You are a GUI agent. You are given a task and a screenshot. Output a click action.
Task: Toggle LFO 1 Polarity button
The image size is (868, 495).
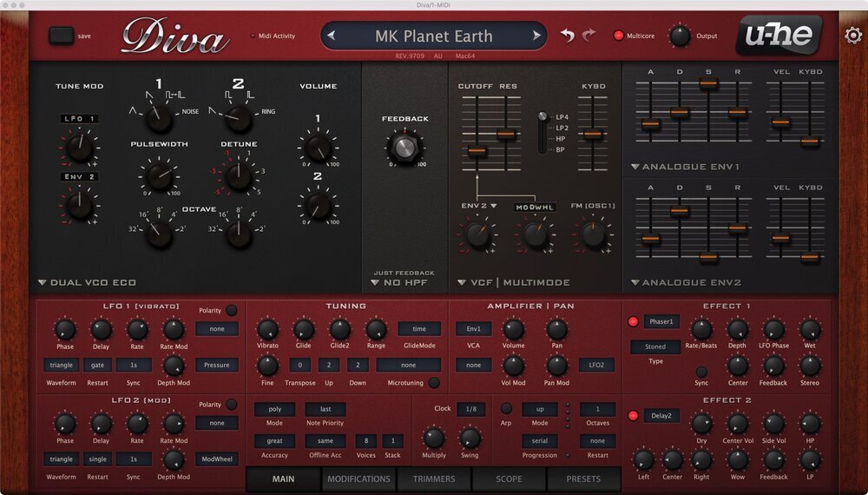tap(232, 311)
